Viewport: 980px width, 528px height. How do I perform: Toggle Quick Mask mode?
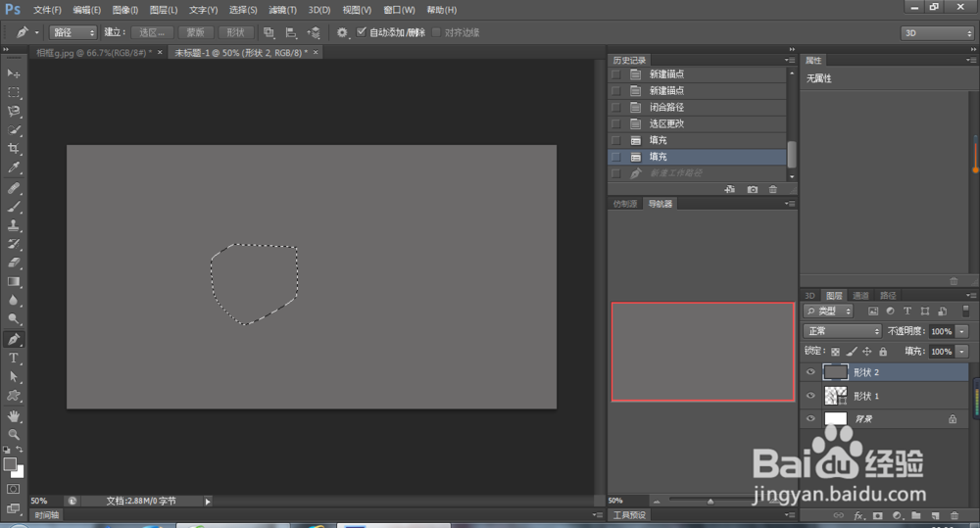[13, 489]
